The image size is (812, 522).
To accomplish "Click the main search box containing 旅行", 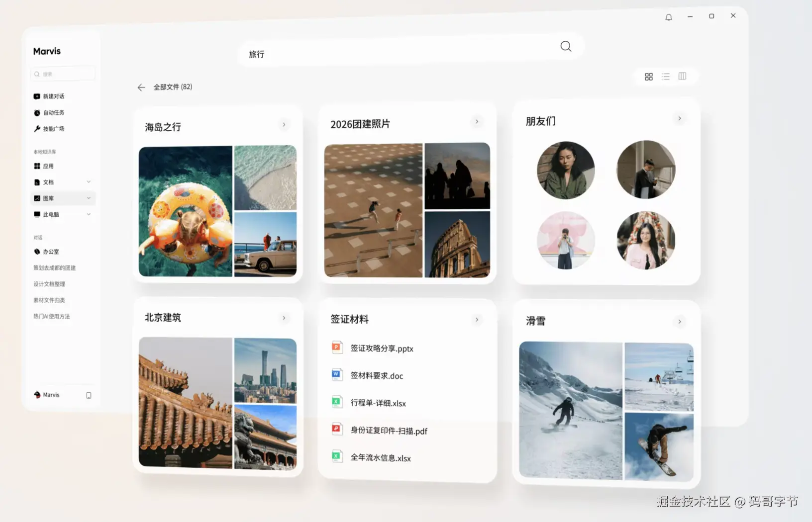I will [x=410, y=50].
